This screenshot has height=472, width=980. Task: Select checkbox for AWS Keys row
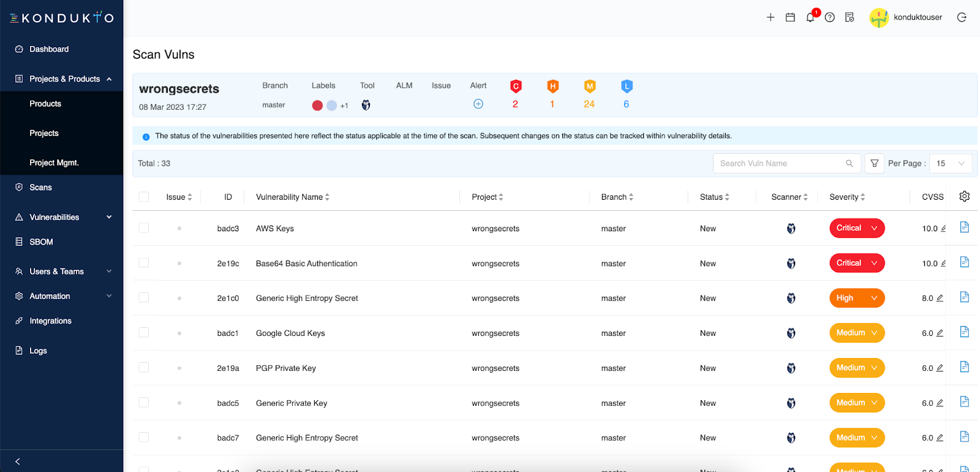click(144, 228)
